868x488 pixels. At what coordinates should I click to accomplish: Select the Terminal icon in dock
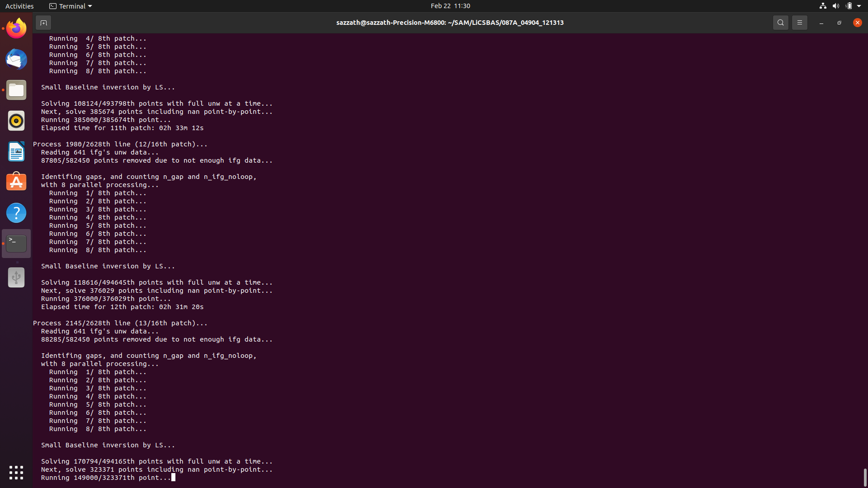coord(16,244)
